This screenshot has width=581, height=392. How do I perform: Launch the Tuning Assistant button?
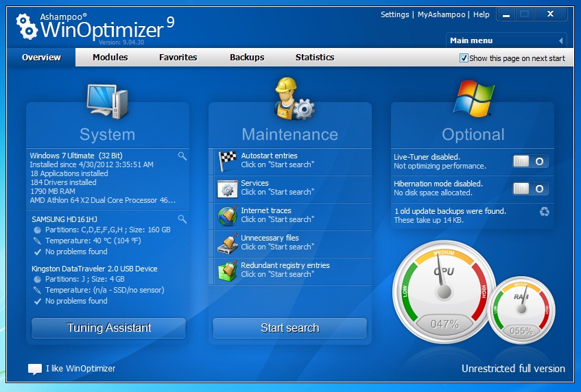108,328
